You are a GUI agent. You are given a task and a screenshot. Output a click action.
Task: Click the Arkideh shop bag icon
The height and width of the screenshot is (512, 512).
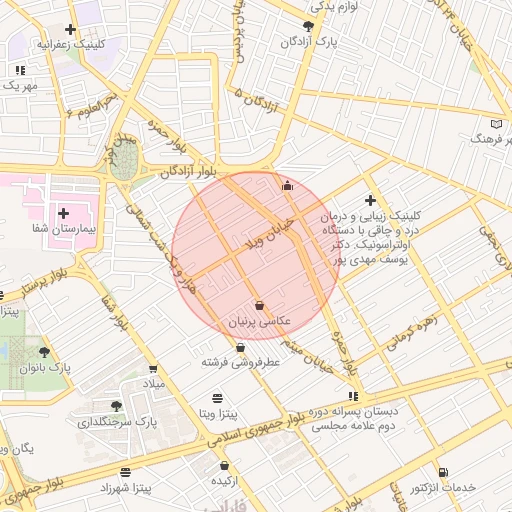coord(225,465)
